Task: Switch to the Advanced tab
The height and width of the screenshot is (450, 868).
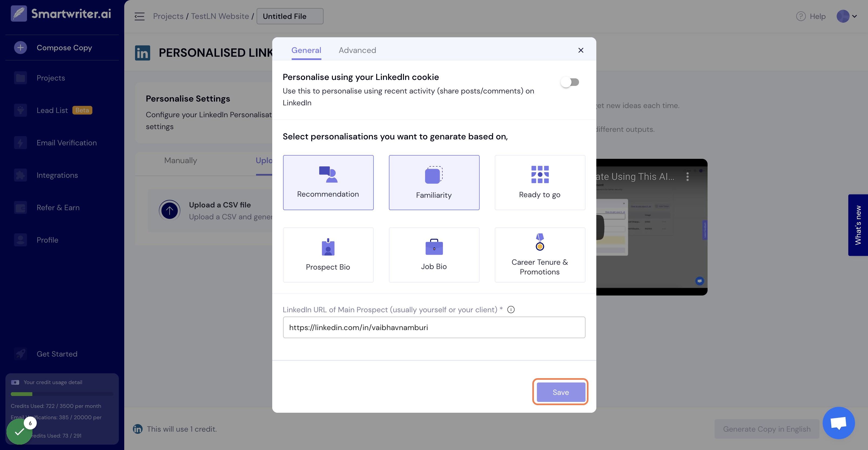Action: click(357, 50)
